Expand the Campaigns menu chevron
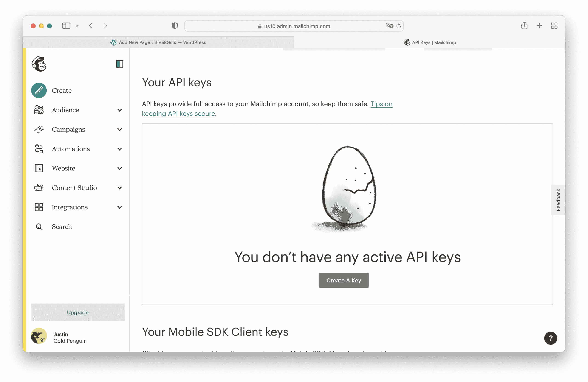588x382 pixels. tap(120, 130)
